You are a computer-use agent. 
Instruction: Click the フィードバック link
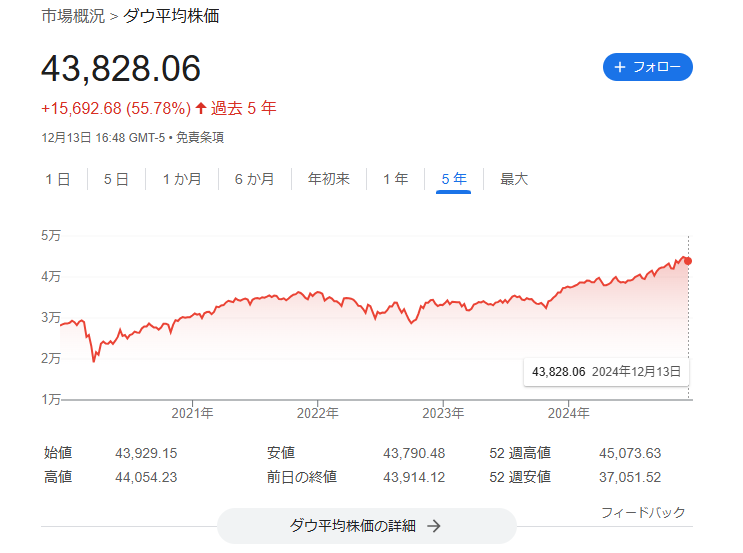click(x=643, y=512)
